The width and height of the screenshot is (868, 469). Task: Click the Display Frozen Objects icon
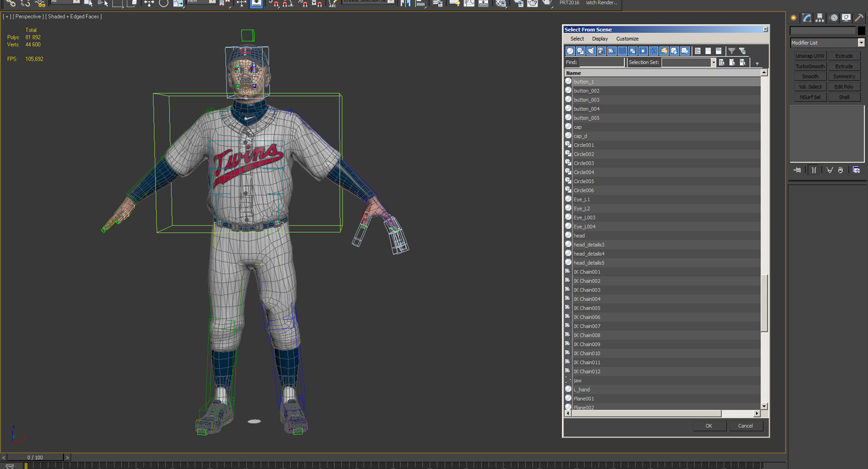pyautogui.click(x=674, y=51)
